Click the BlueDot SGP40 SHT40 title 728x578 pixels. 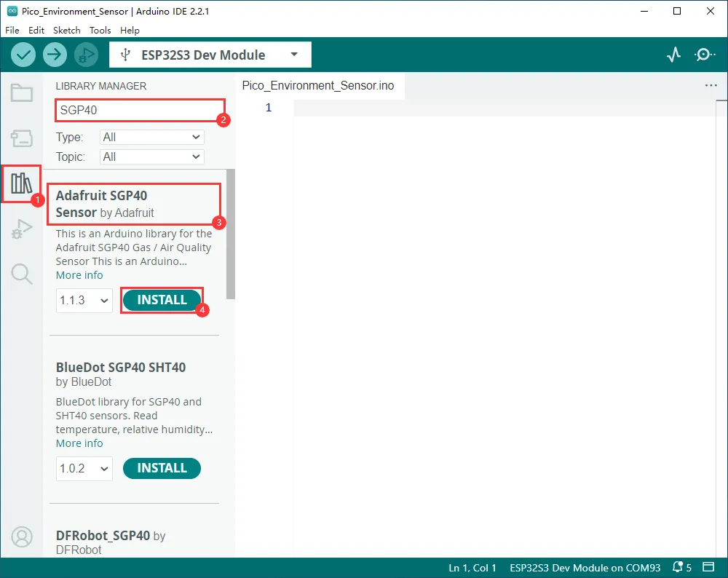tap(121, 367)
